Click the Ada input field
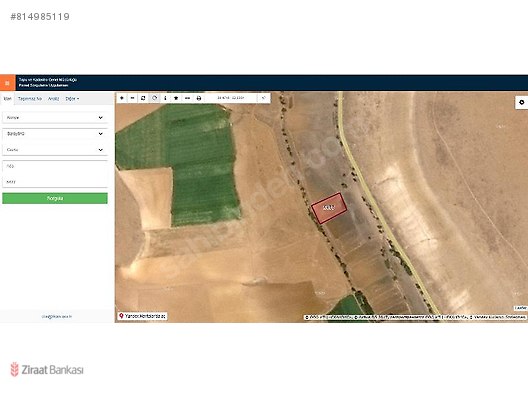Viewport: 528px width, 396px height. [x=55, y=166]
